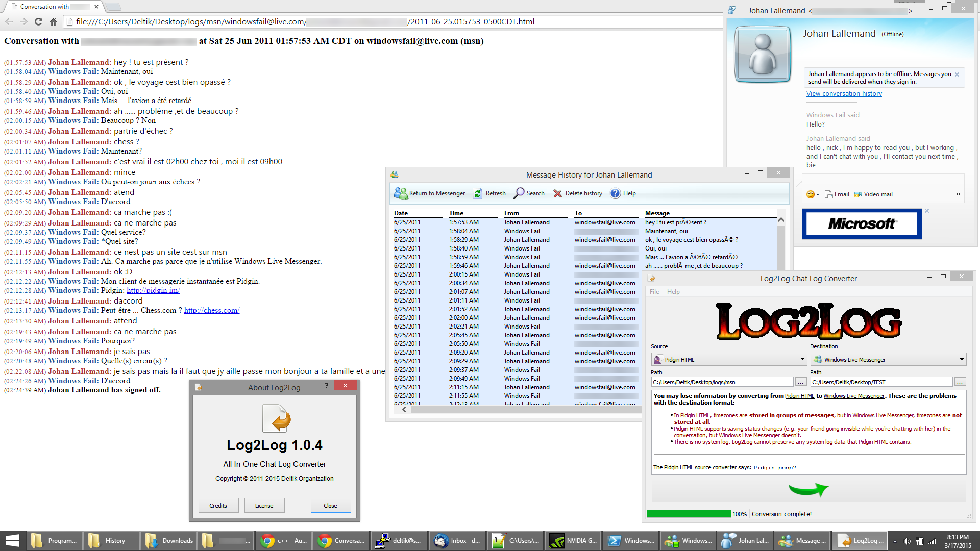Click Message column header in history
The height and width of the screenshot is (551, 980).
[657, 213]
